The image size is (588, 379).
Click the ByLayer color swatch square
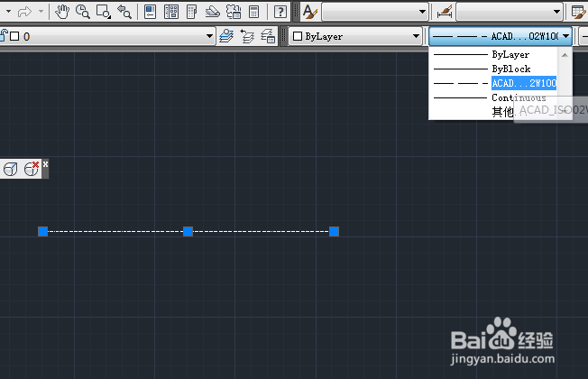(x=298, y=36)
